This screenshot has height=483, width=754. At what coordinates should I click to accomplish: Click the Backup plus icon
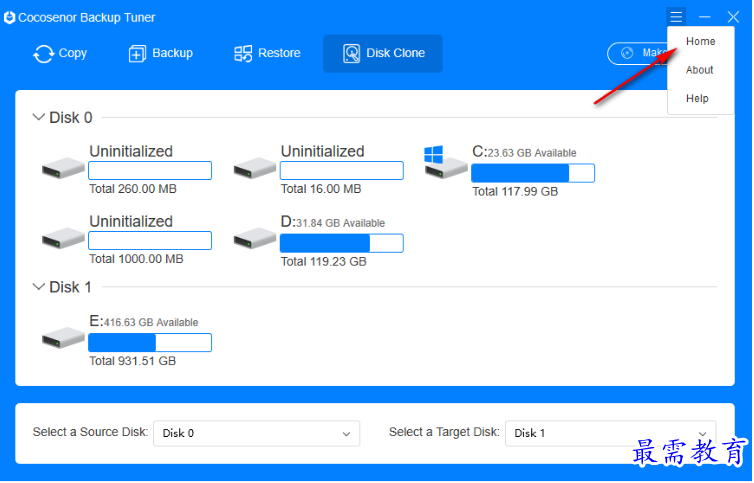pyautogui.click(x=137, y=54)
